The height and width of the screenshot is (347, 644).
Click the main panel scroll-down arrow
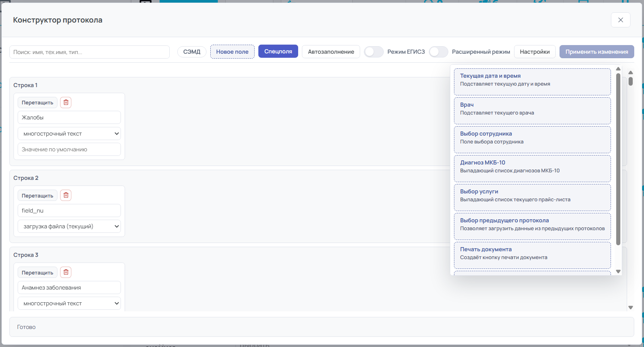point(630,307)
